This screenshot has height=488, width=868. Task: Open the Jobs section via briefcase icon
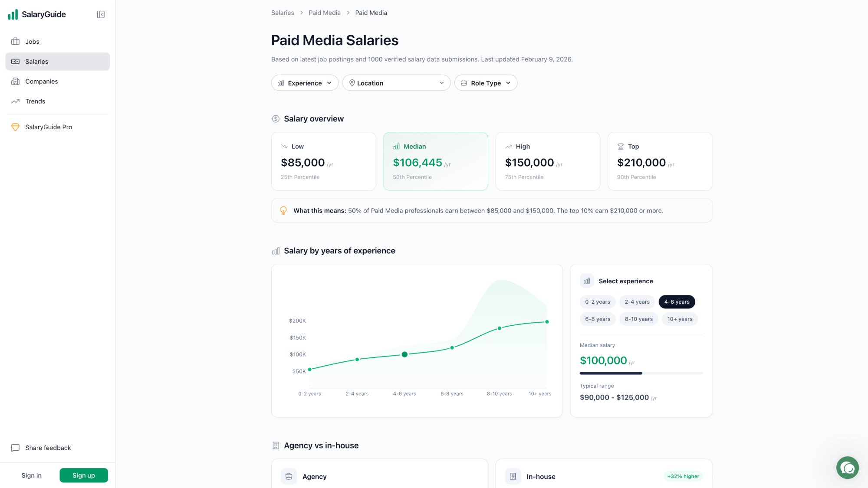click(x=16, y=41)
